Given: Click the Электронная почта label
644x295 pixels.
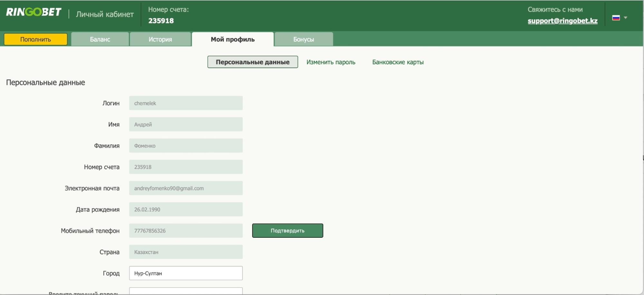Looking at the screenshot, I should (92, 188).
